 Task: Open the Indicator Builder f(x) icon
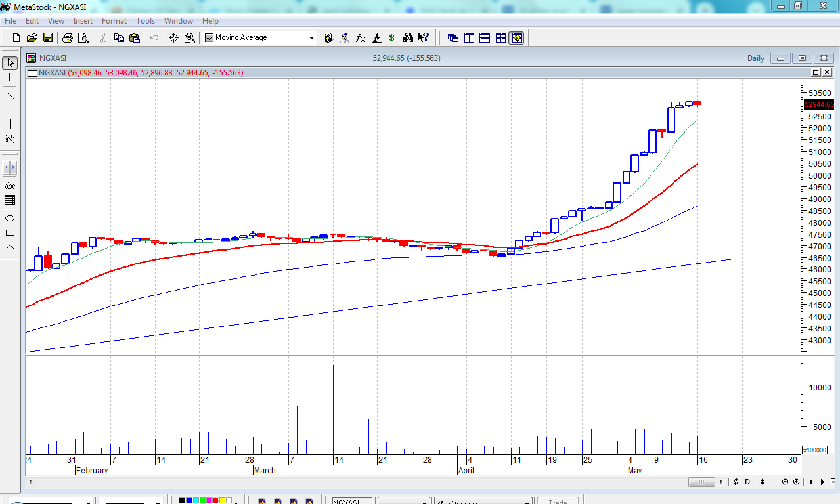pos(361,37)
